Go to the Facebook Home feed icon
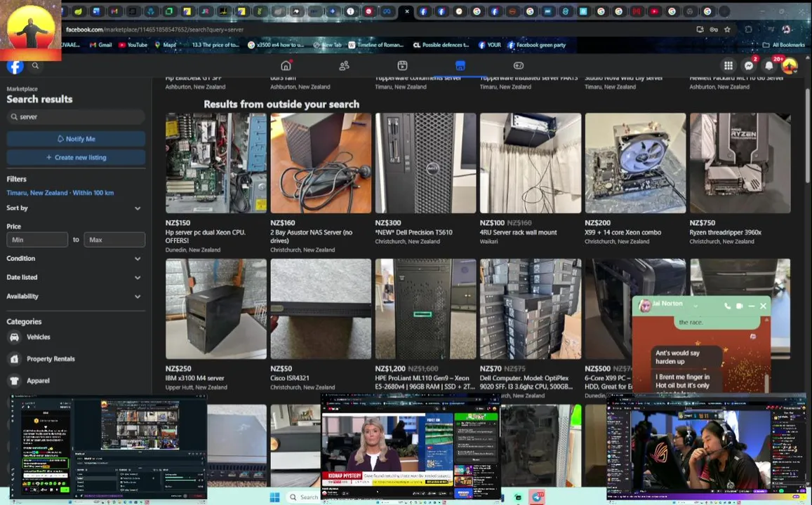812x505 pixels. tap(286, 66)
